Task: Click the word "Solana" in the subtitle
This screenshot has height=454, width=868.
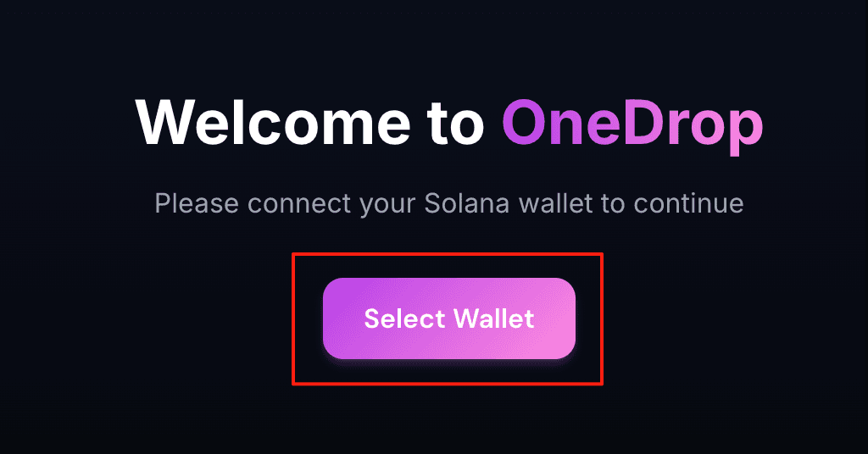Action: pyautogui.click(x=467, y=203)
